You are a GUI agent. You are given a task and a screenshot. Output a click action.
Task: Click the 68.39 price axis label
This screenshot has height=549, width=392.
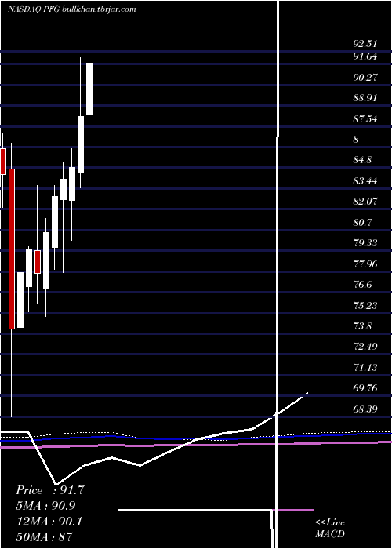[365, 409]
